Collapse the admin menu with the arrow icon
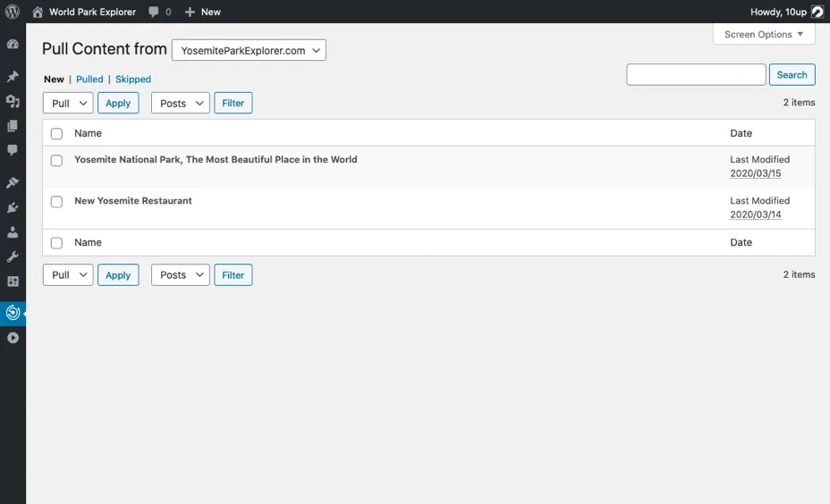The height and width of the screenshot is (504, 830). 13,338
